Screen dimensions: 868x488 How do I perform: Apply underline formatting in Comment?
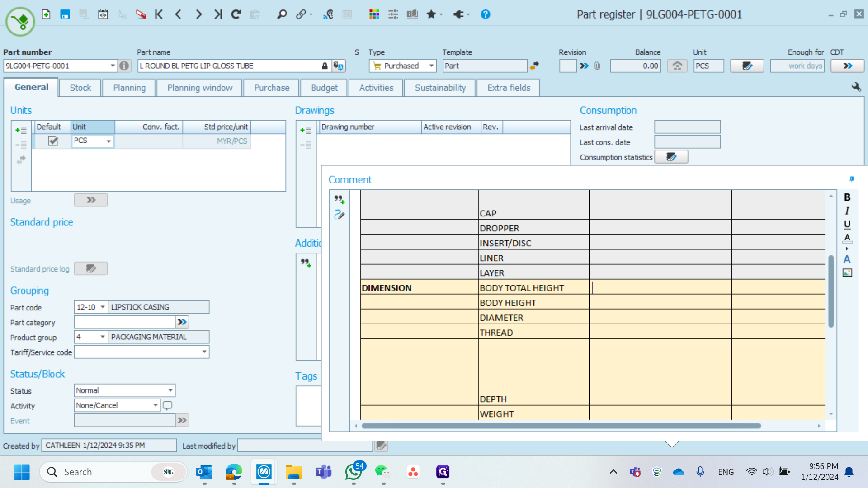(x=847, y=224)
